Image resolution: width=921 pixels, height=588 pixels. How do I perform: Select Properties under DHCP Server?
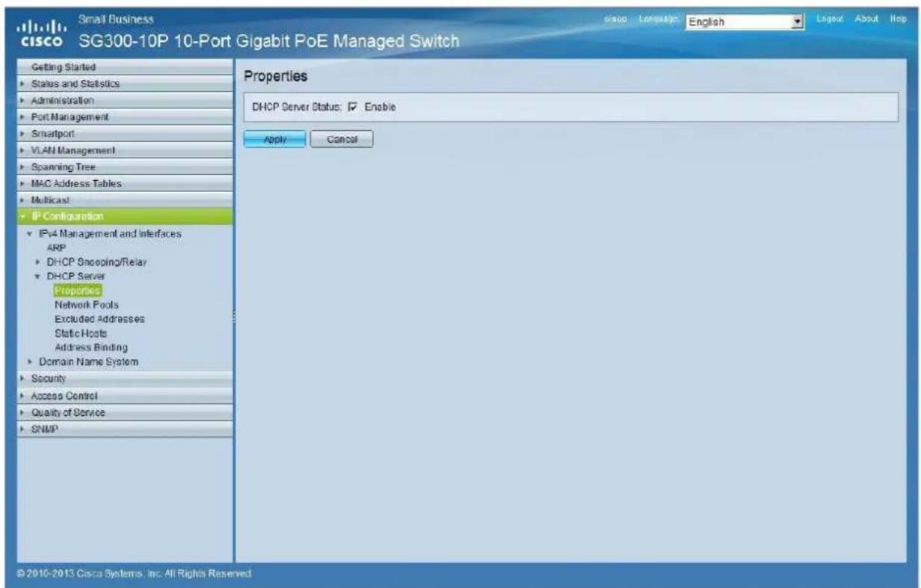coord(77,291)
